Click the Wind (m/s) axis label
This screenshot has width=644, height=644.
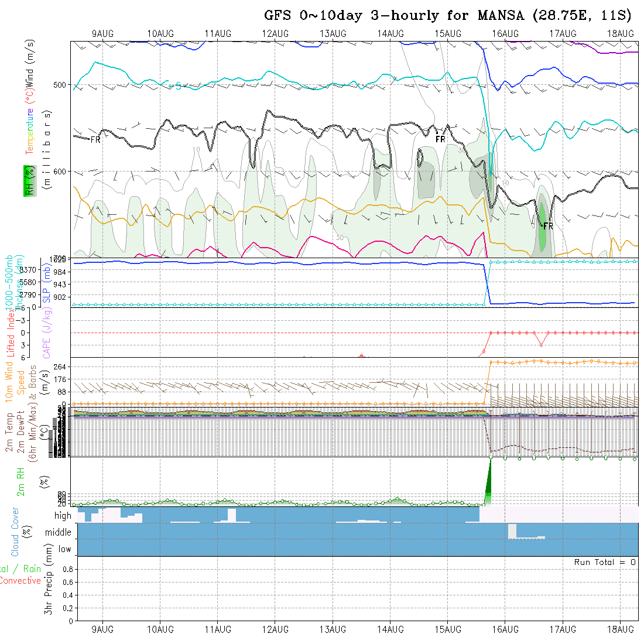[30, 64]
